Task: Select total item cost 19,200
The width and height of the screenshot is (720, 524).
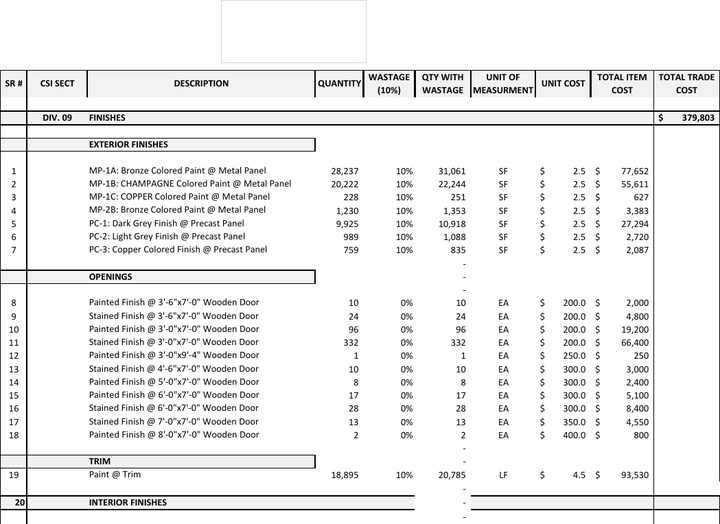Action: pos(637,330)
